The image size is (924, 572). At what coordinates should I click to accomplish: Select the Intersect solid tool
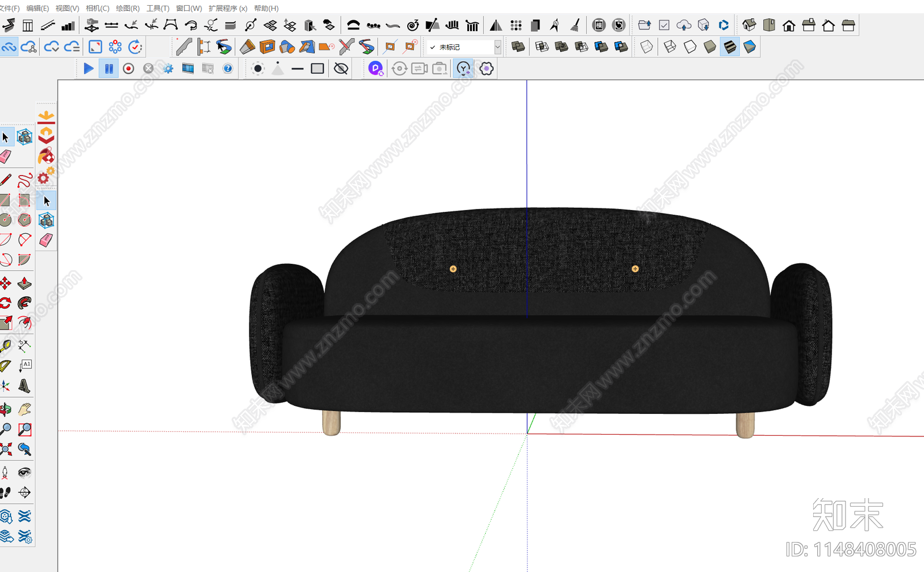pyautogui.click(x=542, y=47)
